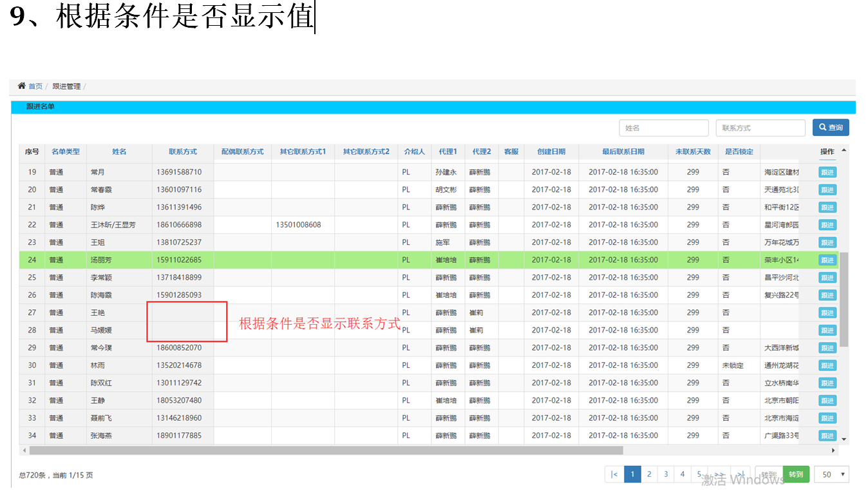
Task: Click agent name 孙建永 in row 19
Action: point(446,172)
